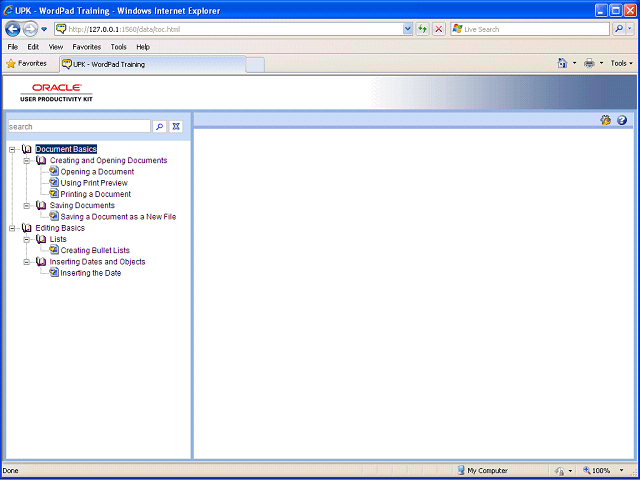The height and width of the screenshot is (480, 640).
Task: Open the Favorites menu in menu bar
Action: tap(87, 47)
